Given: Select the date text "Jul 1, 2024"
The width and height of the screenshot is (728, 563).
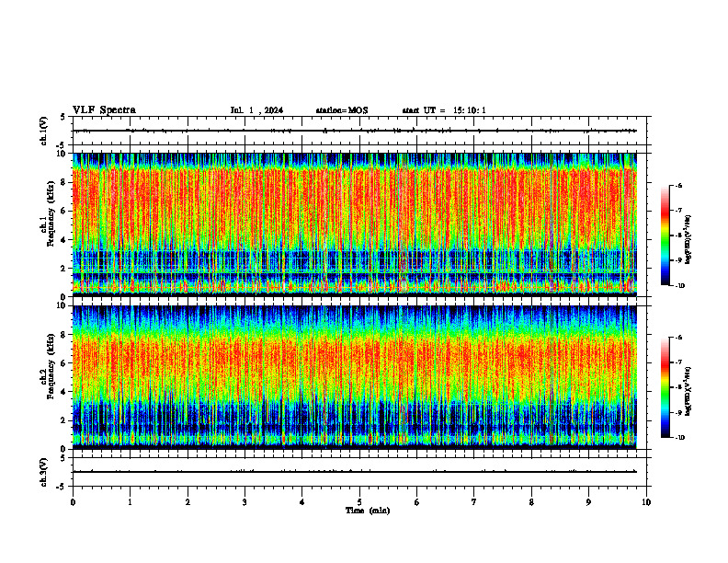Looking at the screenshot, I should [x=256, y=110].
